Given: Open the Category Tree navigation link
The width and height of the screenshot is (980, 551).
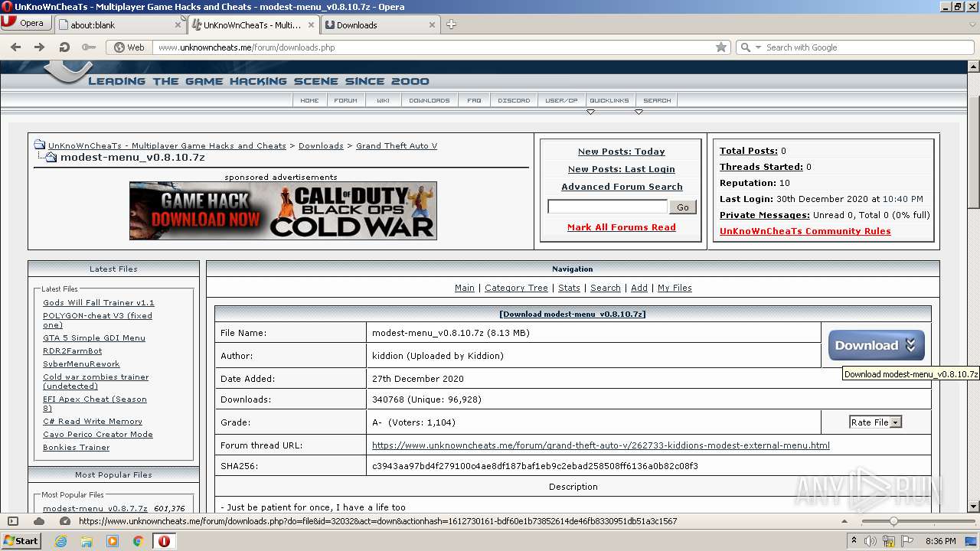Looking at the screenshot, I should tap(516, 288).
